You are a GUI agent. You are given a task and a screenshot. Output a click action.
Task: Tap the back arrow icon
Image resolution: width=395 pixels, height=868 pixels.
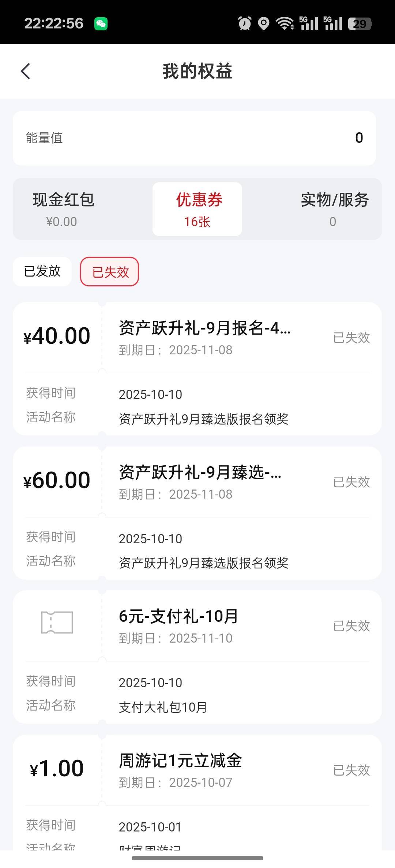[26, 71]
